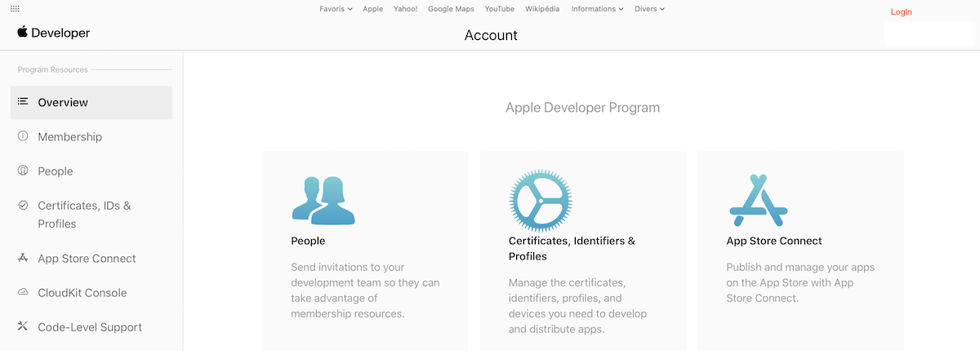Open the Google Maps bookmark
This screenshot has height=351, width=980.
click(451, 9)
